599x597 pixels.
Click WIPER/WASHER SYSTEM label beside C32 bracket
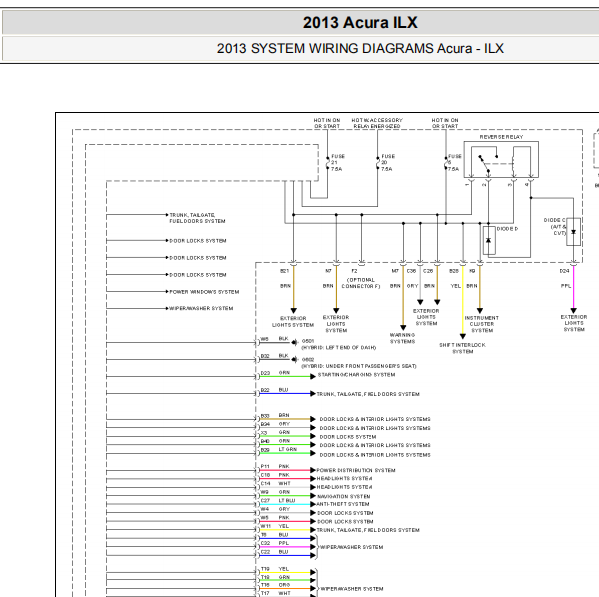(x=351, y=547)
